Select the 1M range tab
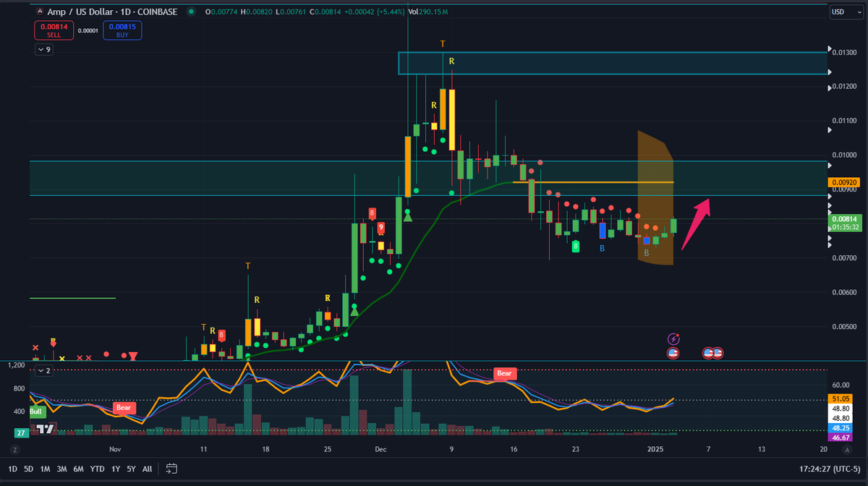The width and height of the screenshot is (868, 486). pyautogui.click(x=45, y=469)
